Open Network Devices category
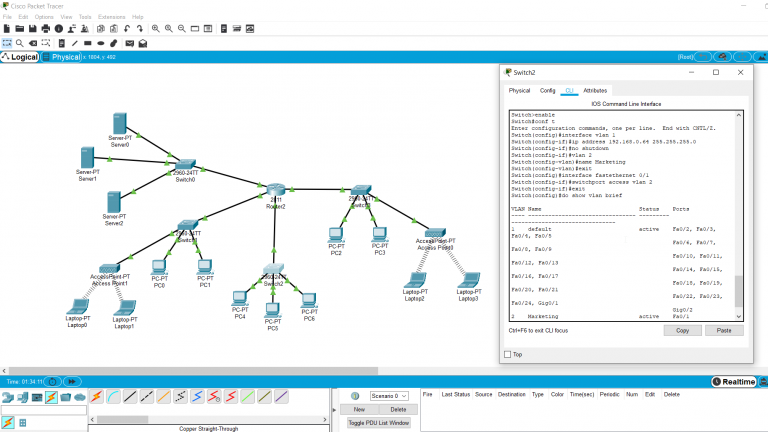Viewport: 768px width, 432px height. pos(8,397)
